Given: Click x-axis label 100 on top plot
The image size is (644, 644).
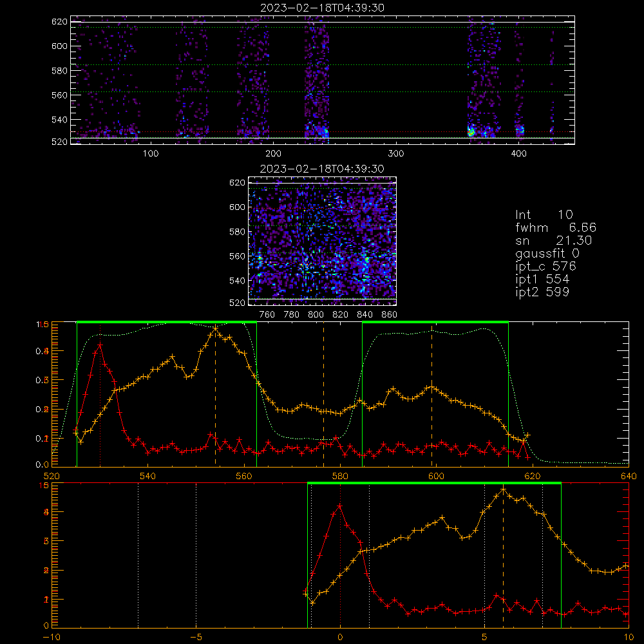Looking at the screenshot, I should point(151,154).
